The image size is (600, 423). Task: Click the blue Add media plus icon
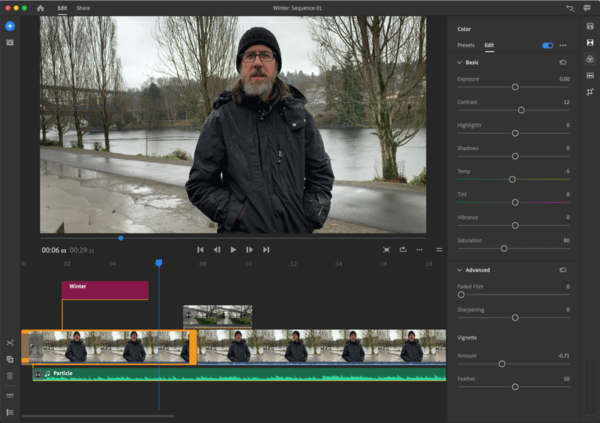[x=10, y=26]
